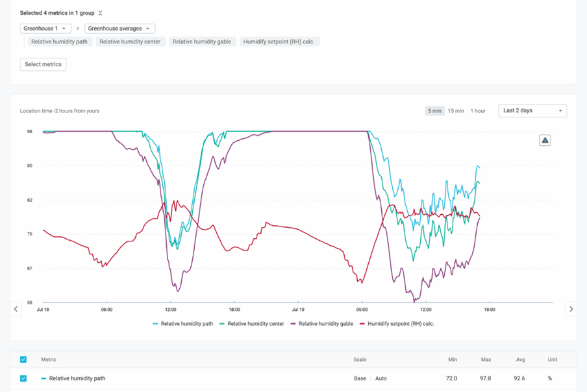Click Relative humidity gable legend marker
This screenshot has width=587, height=392.
(293, 323)
